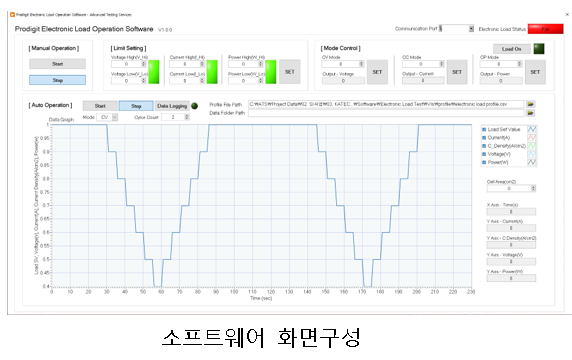The height and width of the screenshot is (360, 572).
Task: Click the Power limit green indicator bar
Action: coord(271,72)
